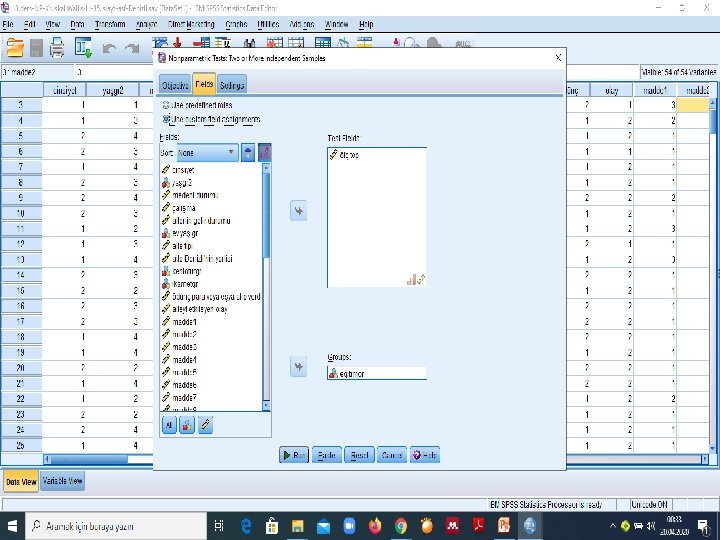This screenshot has width=720, height=540.
Task: Show only scale fields ruler filter button
Action: (x=205, y=425)
